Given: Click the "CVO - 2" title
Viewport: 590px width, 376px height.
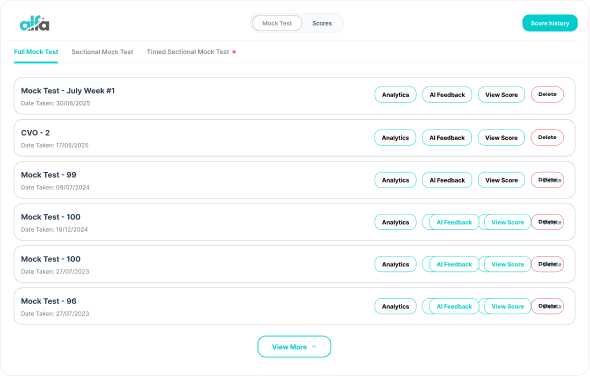Looking at the screenshot, I should tap(35, 133).
